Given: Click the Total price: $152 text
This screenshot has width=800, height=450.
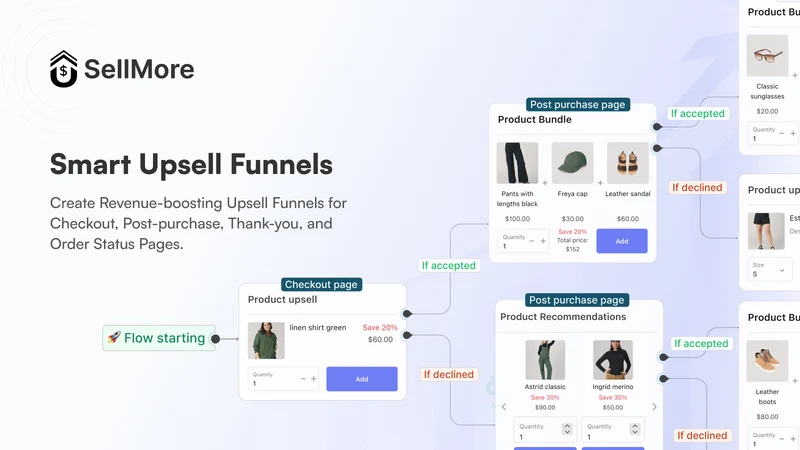Looking at the screenshot, I should click(x=572, y=244).
